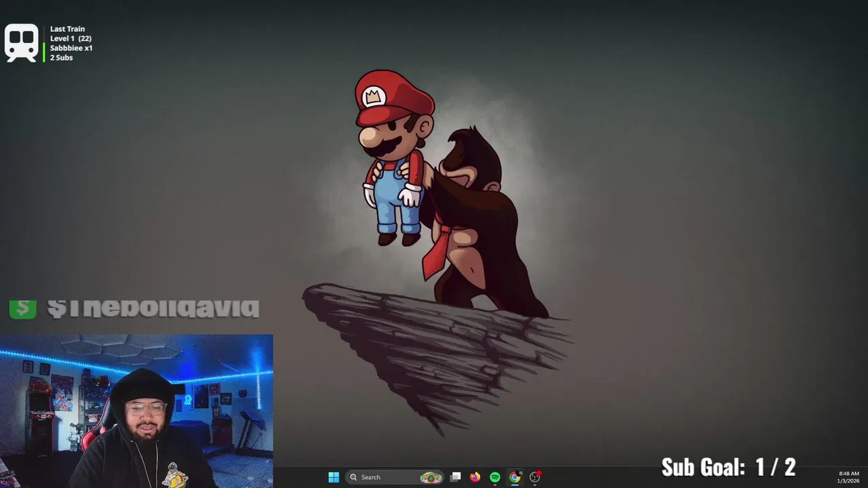Image resolution: width=868 pixels, height=488 pixels.
Task: Click the webcam feed overlay
Action: (x=136, y=411)
